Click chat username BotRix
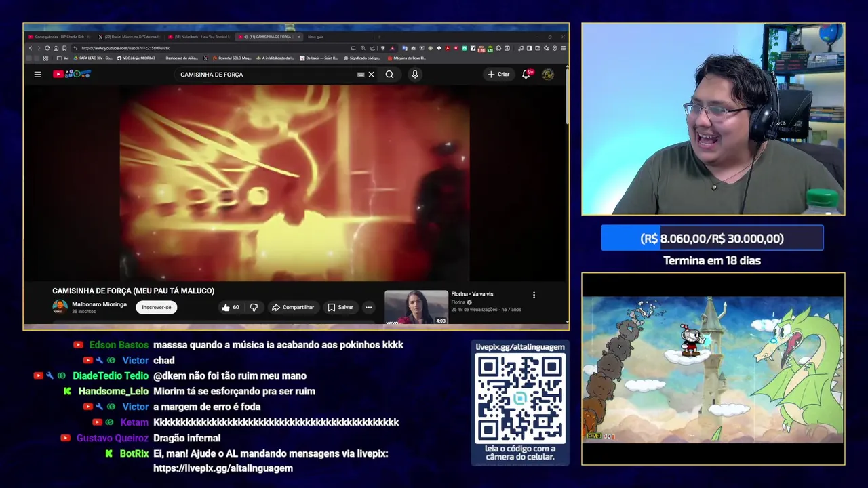 [134, 453]
